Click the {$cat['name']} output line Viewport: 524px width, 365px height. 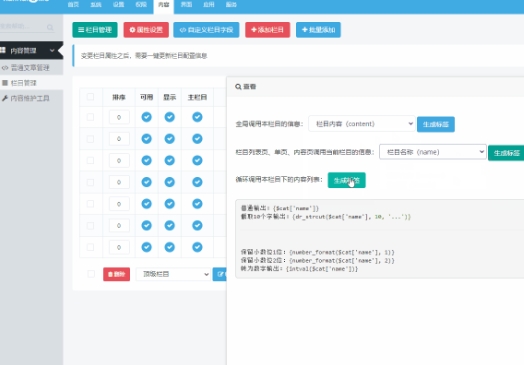pyautogui.click(x=280, y=208)
